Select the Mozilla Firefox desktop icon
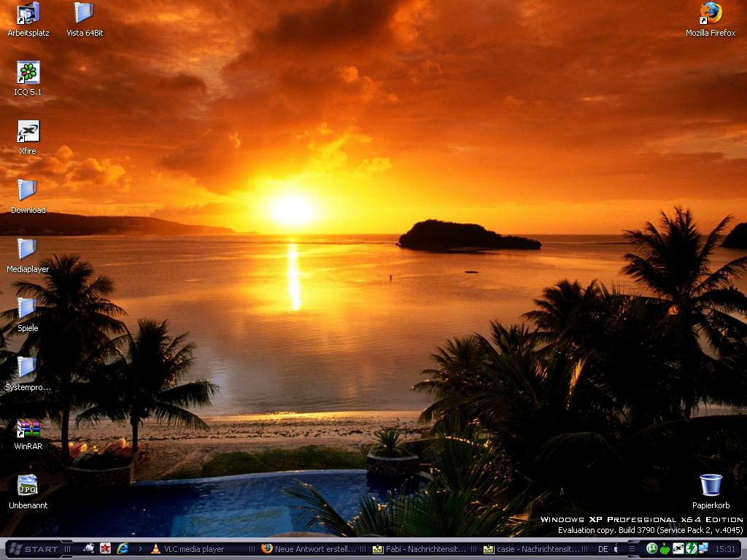This screenshot has width=747, height=560. tap(710, 14)
